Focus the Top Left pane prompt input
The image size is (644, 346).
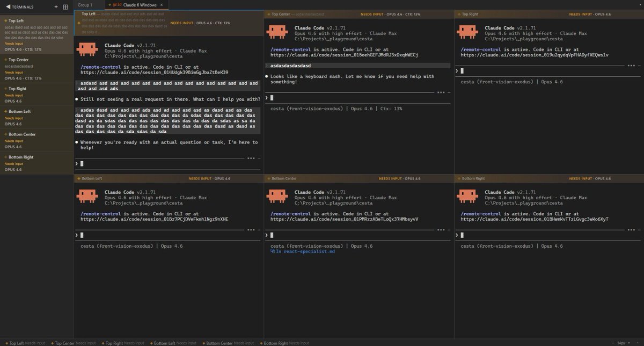tap(167, 163)
